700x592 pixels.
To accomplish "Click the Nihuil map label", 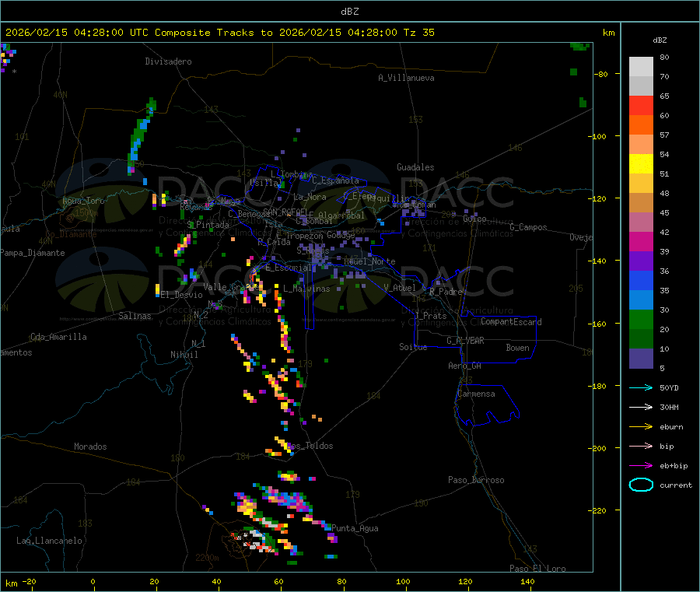I will pos(184,355).
